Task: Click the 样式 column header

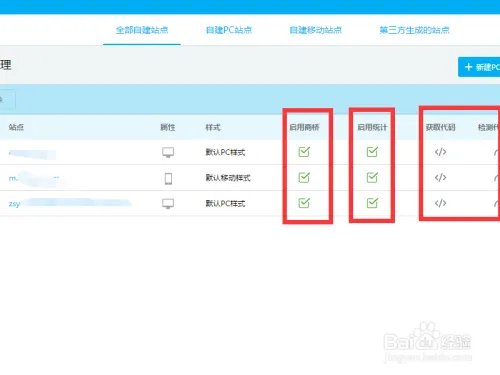Action: [213, 127]
